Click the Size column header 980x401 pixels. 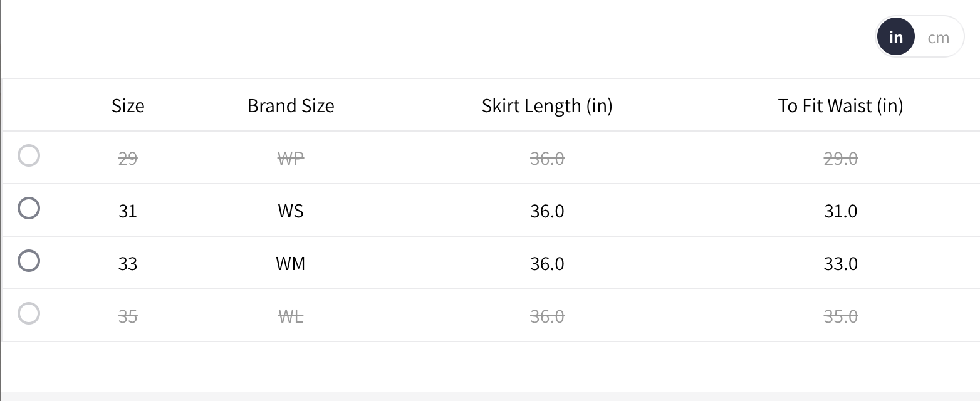128,105
